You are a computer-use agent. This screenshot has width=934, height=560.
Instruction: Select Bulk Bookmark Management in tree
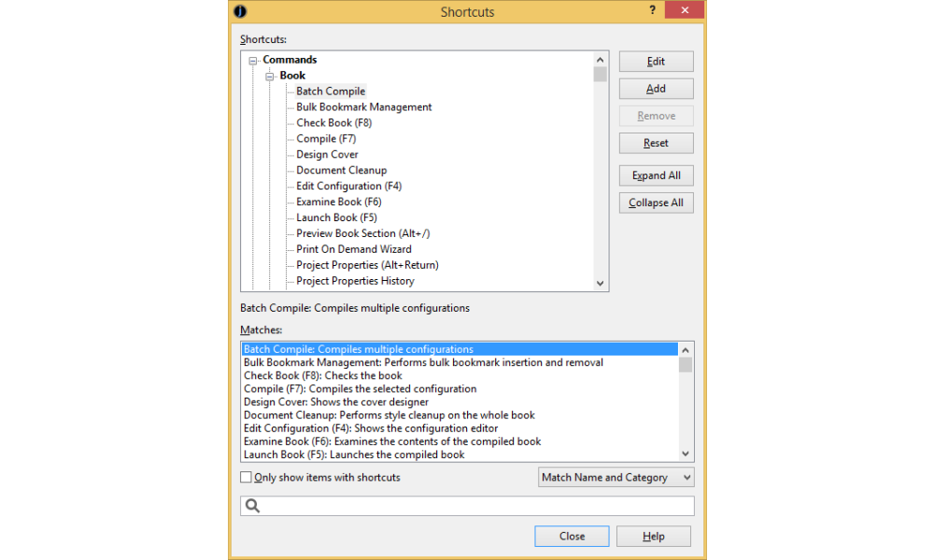pos(363,107)
